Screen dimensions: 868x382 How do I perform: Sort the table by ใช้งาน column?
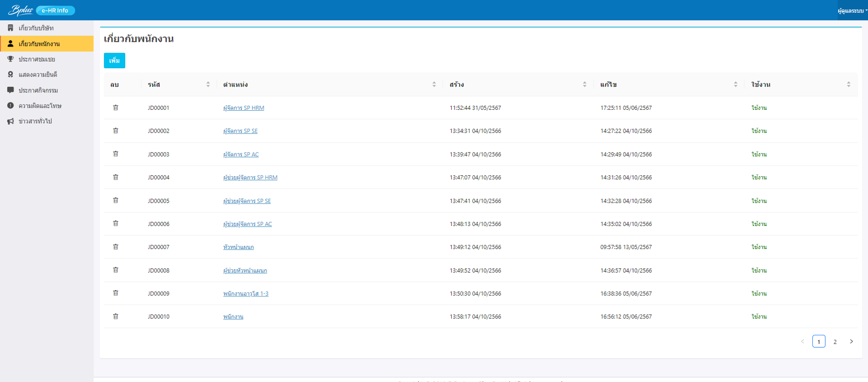coord(849,84)
